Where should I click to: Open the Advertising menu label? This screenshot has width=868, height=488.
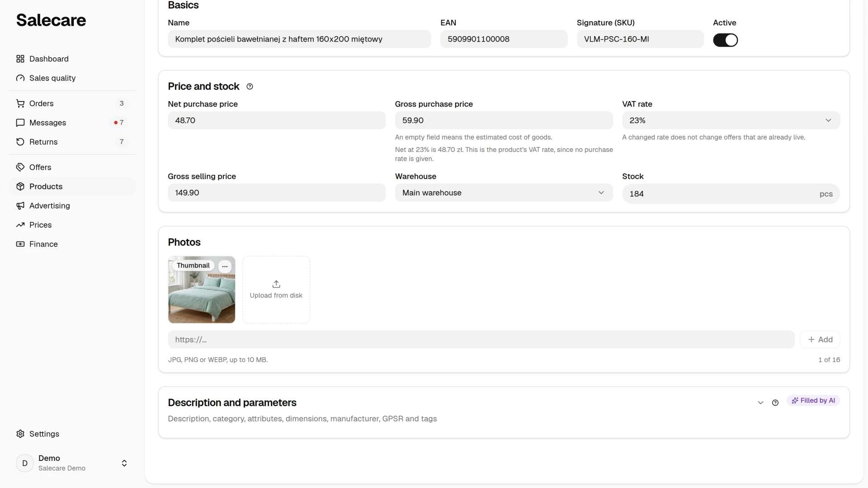pos(50,206)
